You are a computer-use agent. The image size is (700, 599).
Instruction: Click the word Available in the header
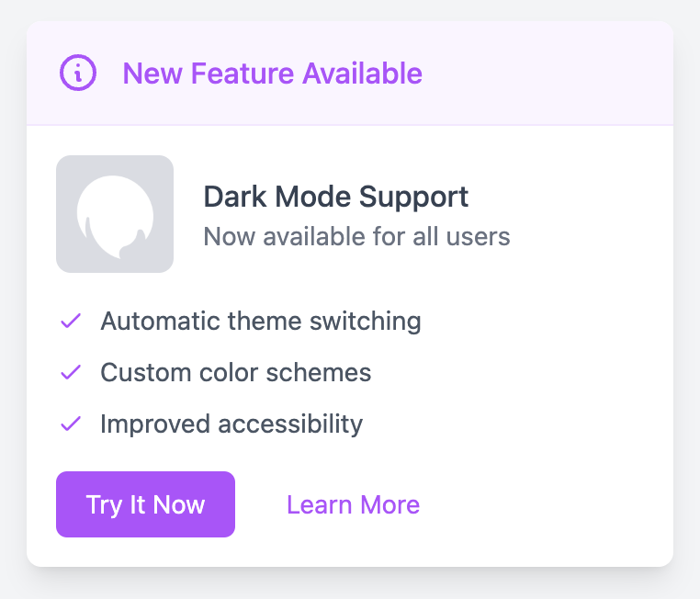coord(362,73)
